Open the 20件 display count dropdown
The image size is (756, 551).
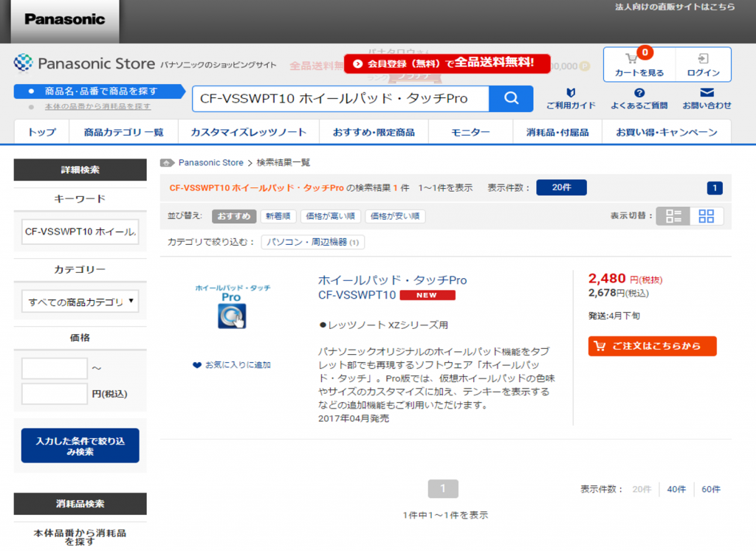click(x=561, y=187)
